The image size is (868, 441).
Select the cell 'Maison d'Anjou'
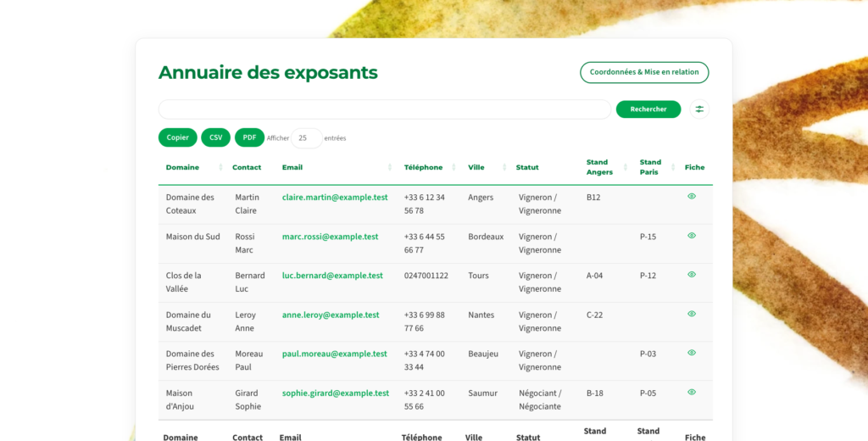(180, 399)
